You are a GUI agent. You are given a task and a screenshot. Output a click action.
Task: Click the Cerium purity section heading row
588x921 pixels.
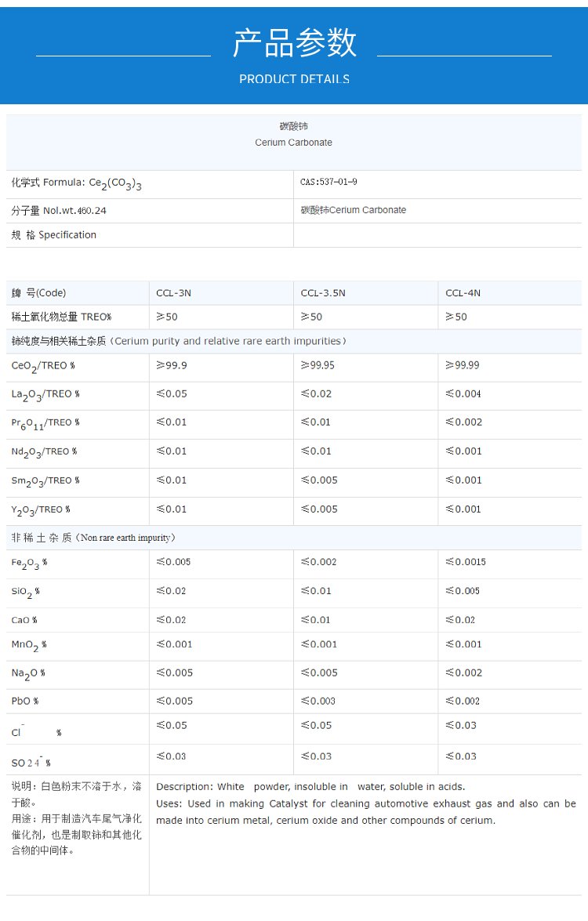179,341
